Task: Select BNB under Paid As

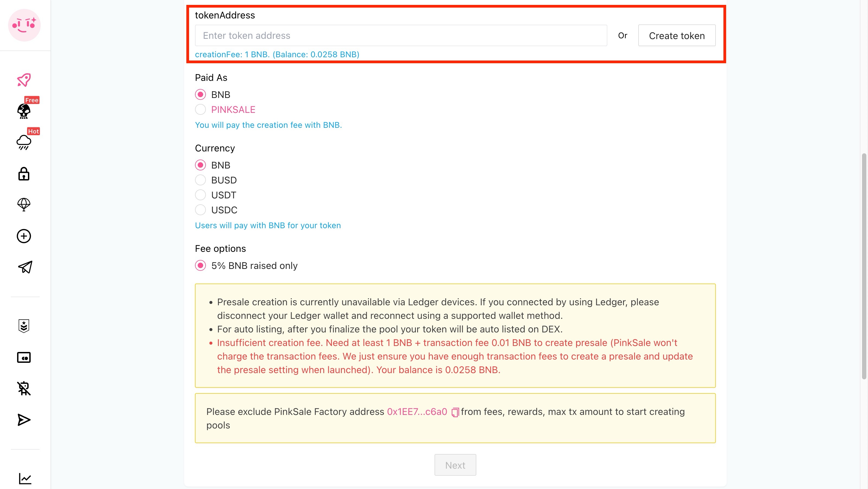Action: 200,95
